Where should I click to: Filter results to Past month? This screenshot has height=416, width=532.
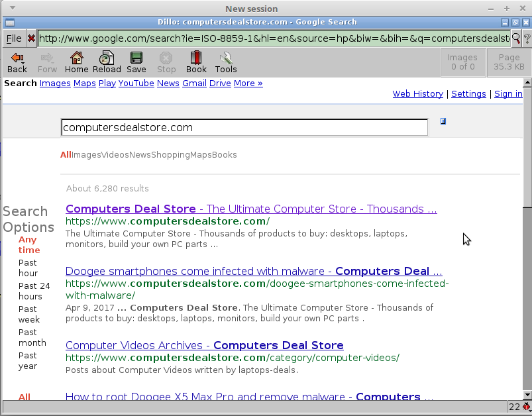point(32,338)
